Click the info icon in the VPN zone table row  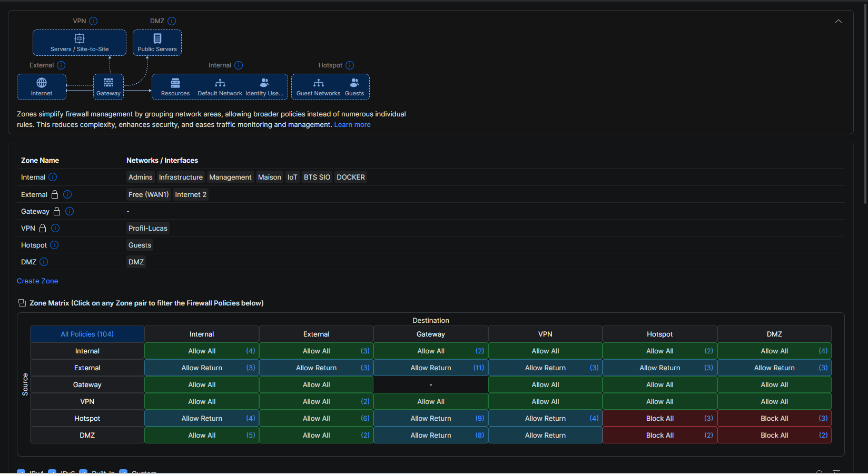(x=55, y=228)
